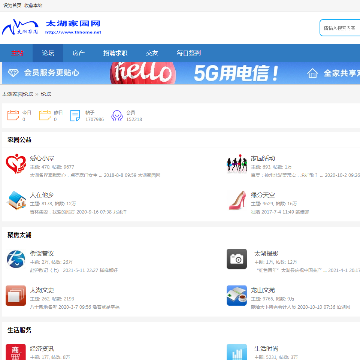The height and width of the screenshot is (360, 360).
Task: Click the 家园公益 section heading
Action: click(x=19, y=140)
